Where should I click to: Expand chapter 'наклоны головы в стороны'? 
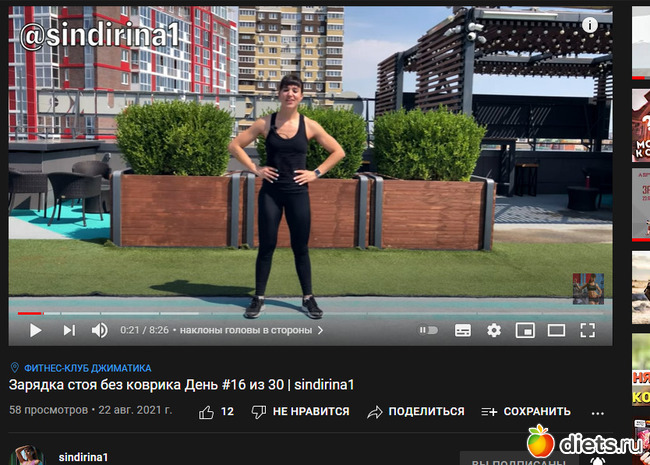[x=251, y=330]
